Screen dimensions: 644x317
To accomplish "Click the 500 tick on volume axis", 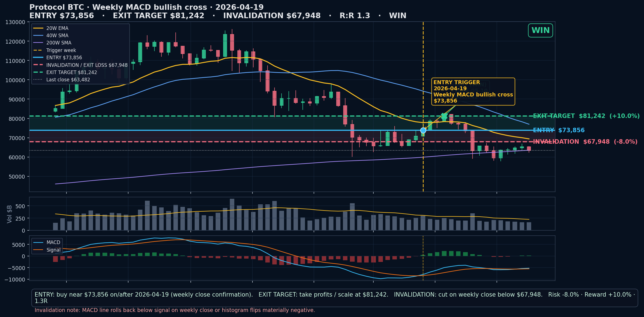I will (x=20, y=206).
